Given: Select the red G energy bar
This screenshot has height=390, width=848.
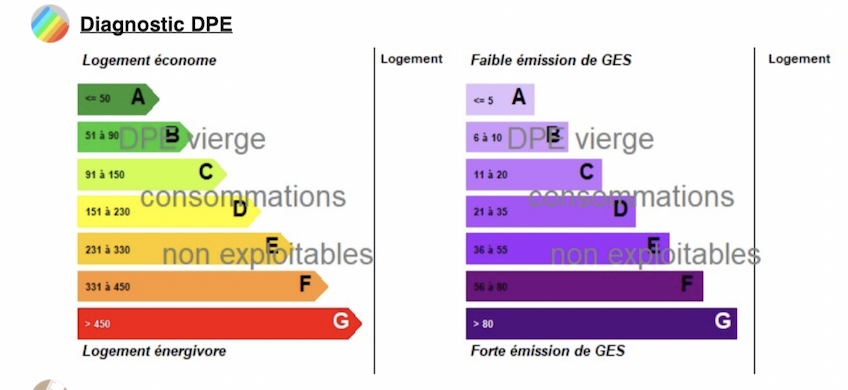Looking at the screenshot, I should click(220, 323).
